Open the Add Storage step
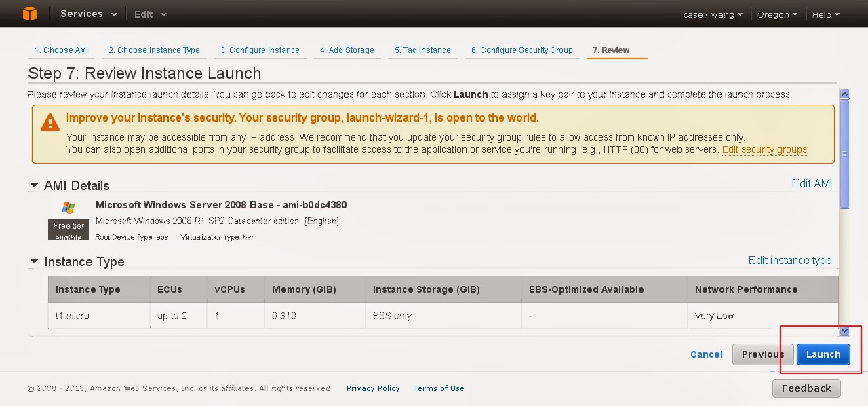This screenshot has width=868, height=406. point(347,50)
